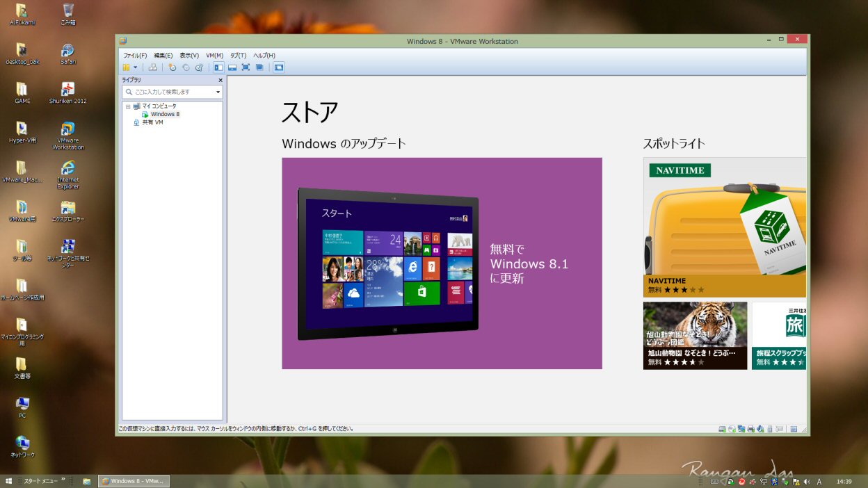The width and height of the screenshot is (868, 488).
Task: Open the 編集(E) menu
Action: pyautogui.click(x=163, y=56)
